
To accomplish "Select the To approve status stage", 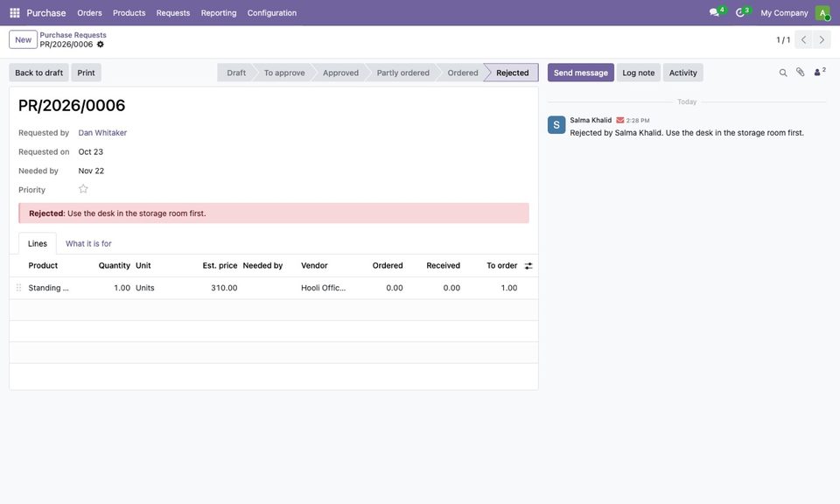I will click(x=283, y=73).
